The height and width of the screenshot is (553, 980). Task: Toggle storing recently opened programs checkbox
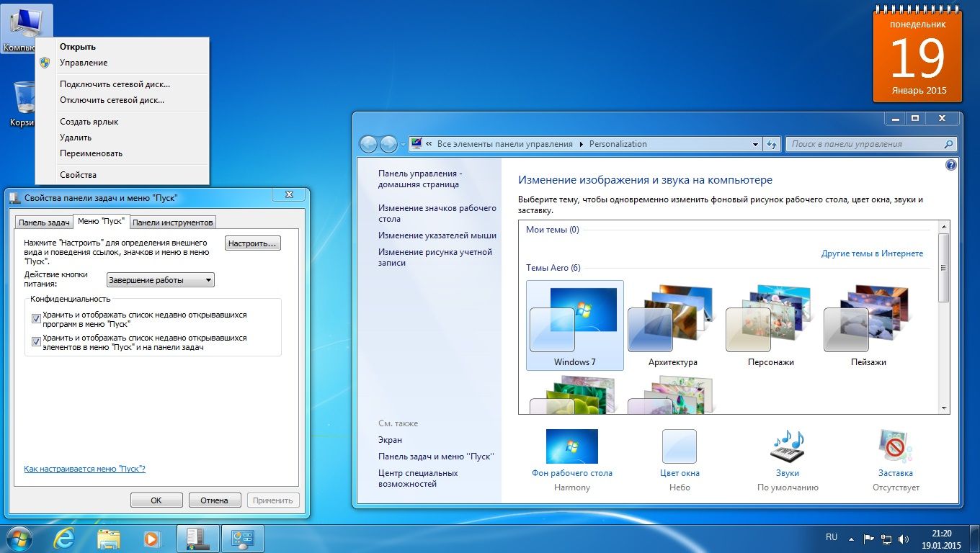(36, 318)
